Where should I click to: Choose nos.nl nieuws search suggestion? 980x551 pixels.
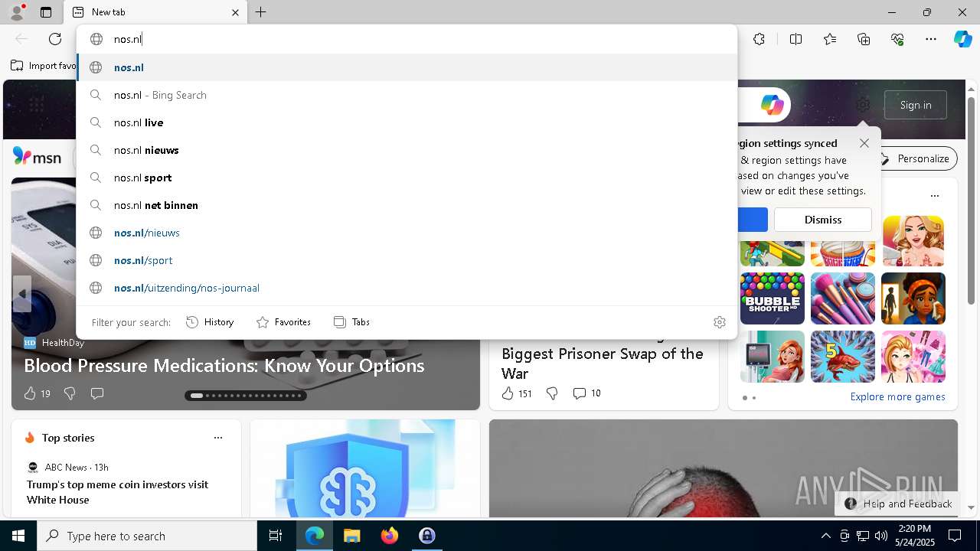[x=407, y=150]
